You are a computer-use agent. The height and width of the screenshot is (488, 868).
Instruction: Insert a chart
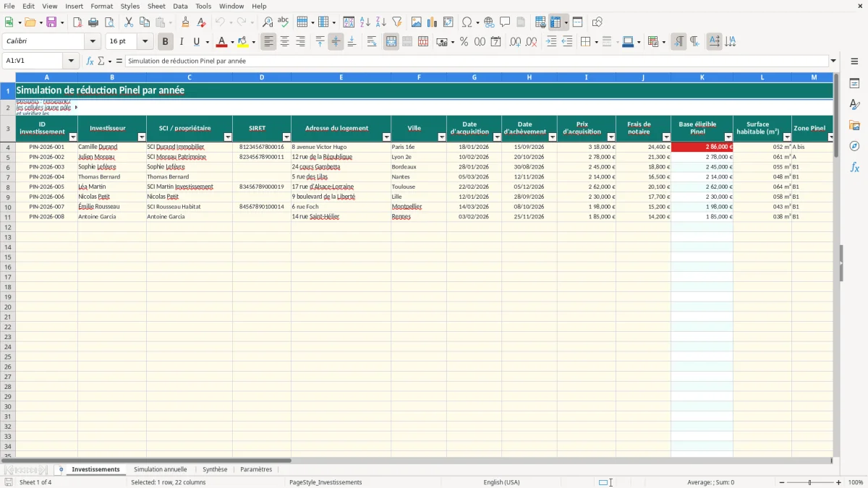(433, 22)
